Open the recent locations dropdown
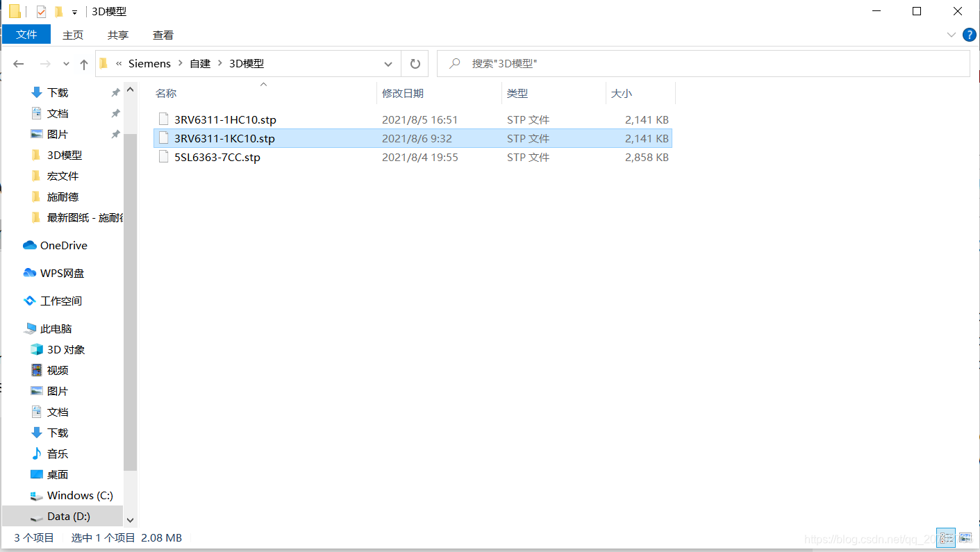 coord(66,64)
